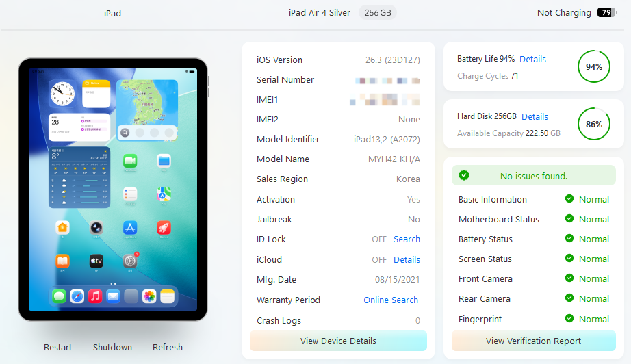631x364 pixels.
Task: Click the Restart button below iPad
Action: click(58, 348)
